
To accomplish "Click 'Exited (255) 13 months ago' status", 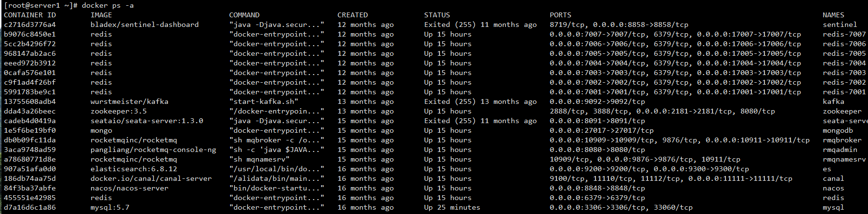I will (x=480, y=101).
